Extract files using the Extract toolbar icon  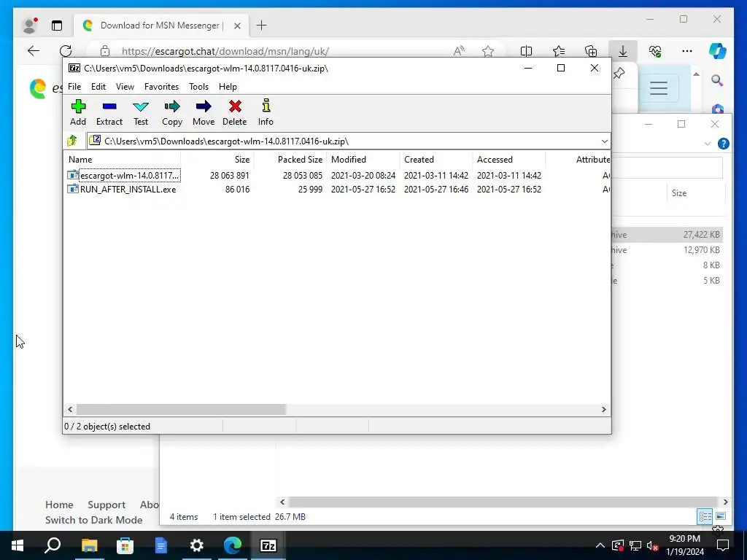(109, 112)
